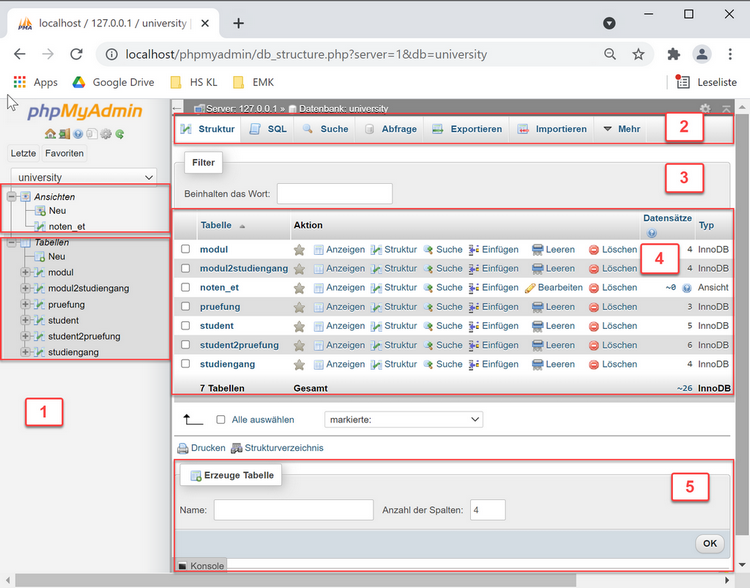
Task: Switch to the SQL tab
Action: click(268, 129)
